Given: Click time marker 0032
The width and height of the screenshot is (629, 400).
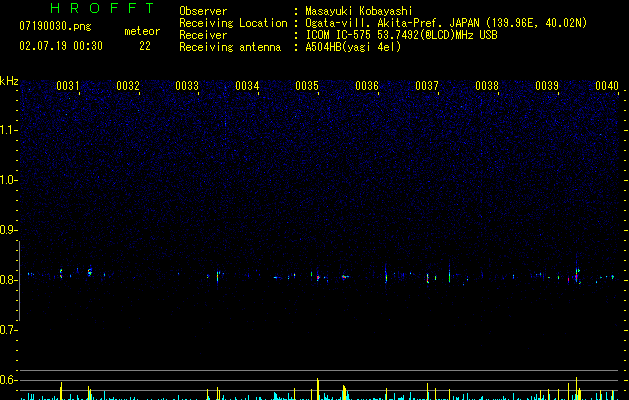Looking at the screenshot, I should [x=128, y=85].
